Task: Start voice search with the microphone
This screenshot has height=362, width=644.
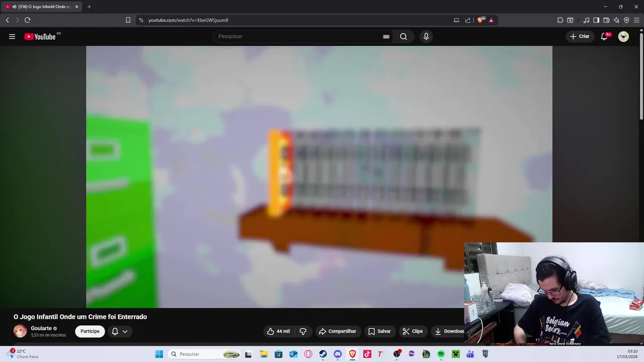Action: click(x=426, y=36)
